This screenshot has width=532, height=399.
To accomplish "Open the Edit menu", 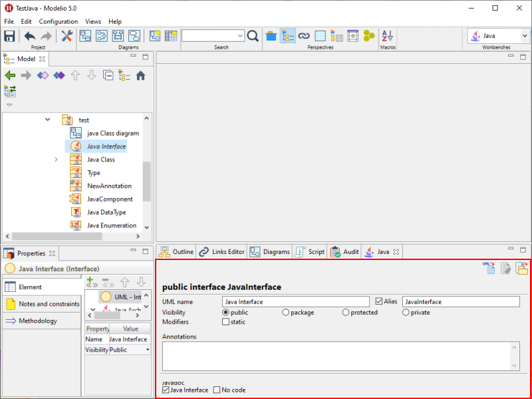I will point(26,21).
